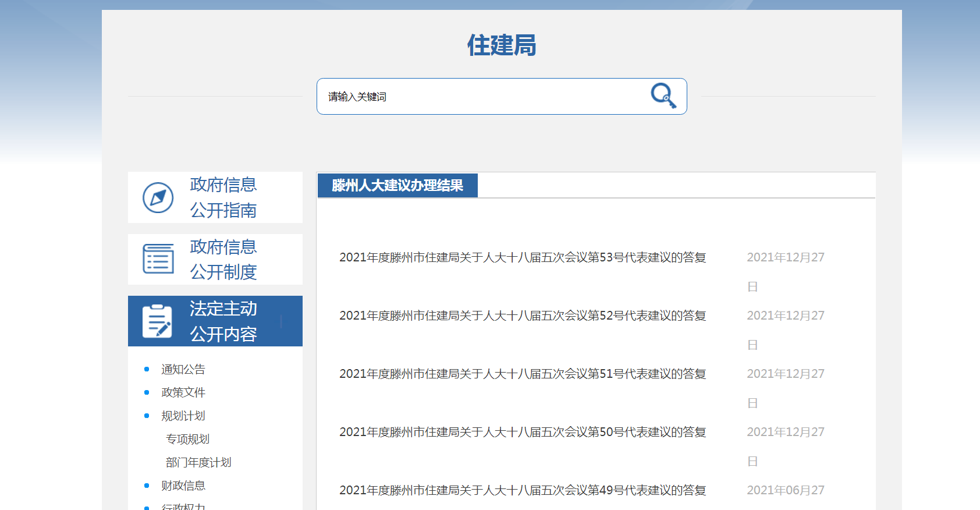Open the reply for 第50号代表建议
The width and height of the screenshot is (980, 510).
tap(523, 432)
